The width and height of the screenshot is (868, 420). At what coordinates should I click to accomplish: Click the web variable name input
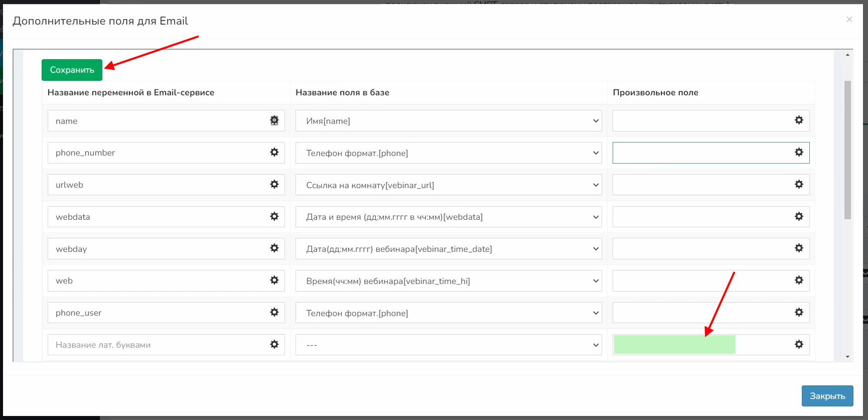click(158, 281)
